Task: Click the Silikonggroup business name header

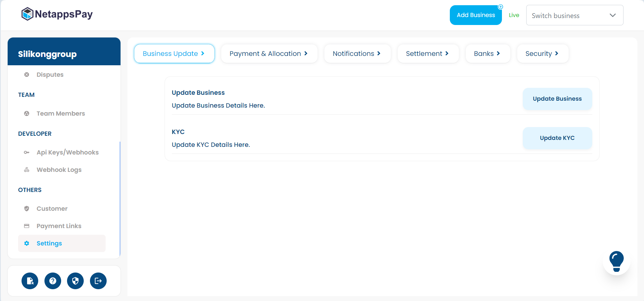Action: [47, 54]
